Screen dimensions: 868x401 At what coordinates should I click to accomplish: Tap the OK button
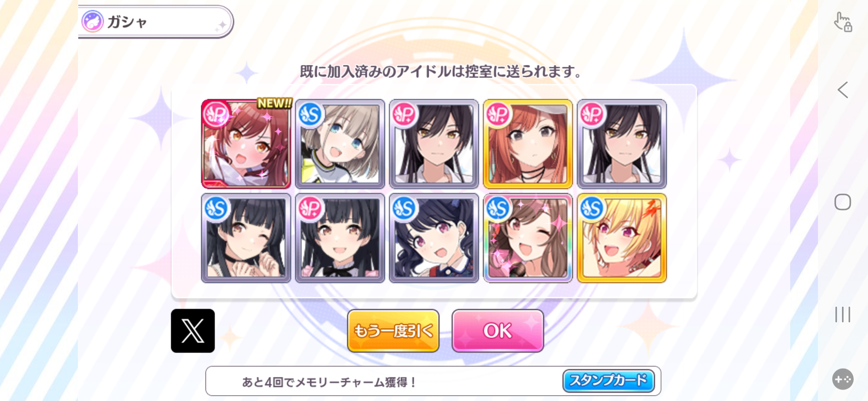tap(497, 330)
